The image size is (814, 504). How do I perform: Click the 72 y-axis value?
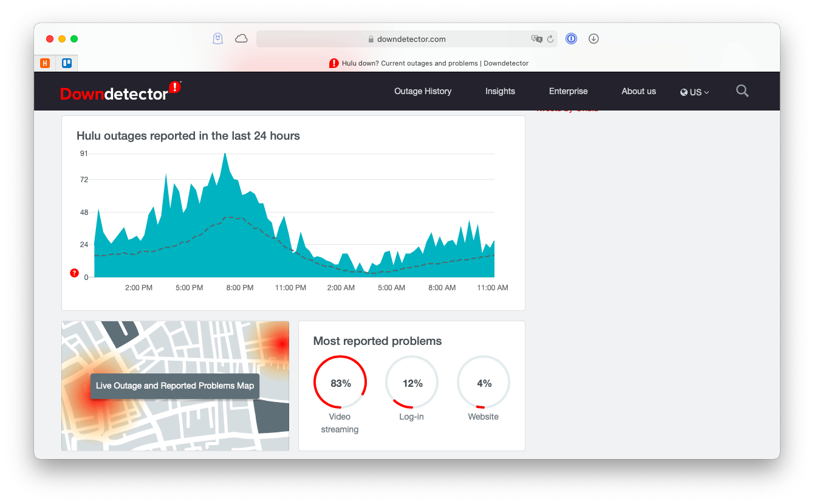(x=84, y=180)
